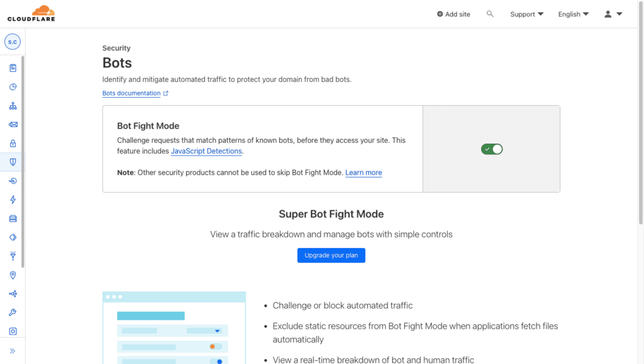Viewport: 644px width, 364px height.
Task: Open Speed lightning bolt icon in sidebar
Action: click(x=13, y=200)
